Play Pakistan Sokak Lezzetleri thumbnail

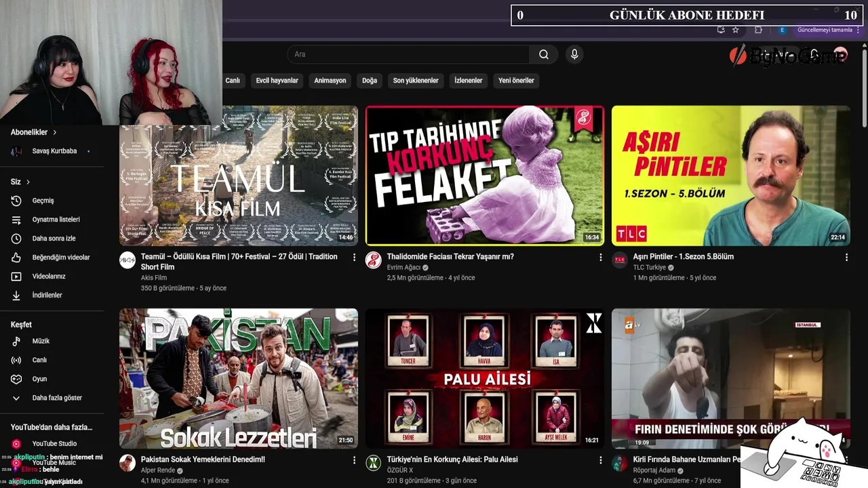point(239,378)
